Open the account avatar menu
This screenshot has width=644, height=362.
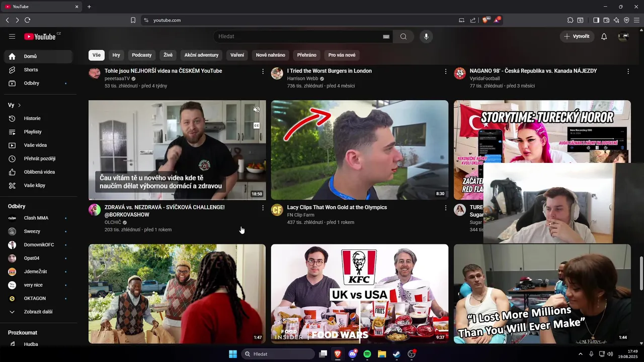point(623,36)
